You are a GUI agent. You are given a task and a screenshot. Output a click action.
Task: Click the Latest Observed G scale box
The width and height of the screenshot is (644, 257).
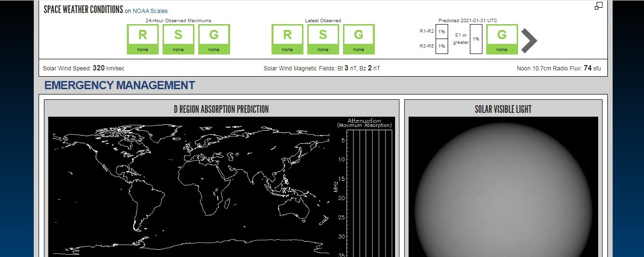(359, 39)
